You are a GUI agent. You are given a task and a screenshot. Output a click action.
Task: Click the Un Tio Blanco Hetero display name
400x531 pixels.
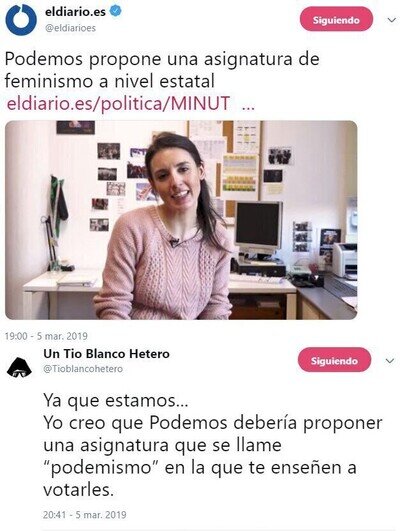(106, 354)
